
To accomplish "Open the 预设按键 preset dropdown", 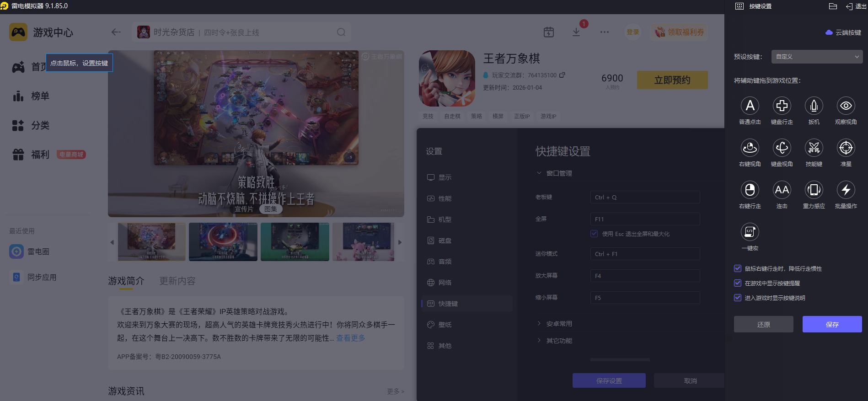I will [816, 57].
